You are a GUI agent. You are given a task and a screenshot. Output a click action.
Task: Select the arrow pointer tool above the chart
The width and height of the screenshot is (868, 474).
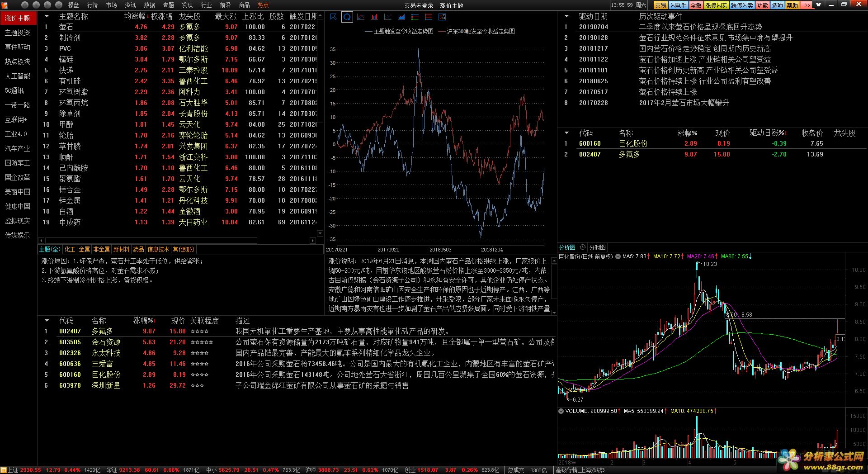pyautogui.click(x=333, y=17)
